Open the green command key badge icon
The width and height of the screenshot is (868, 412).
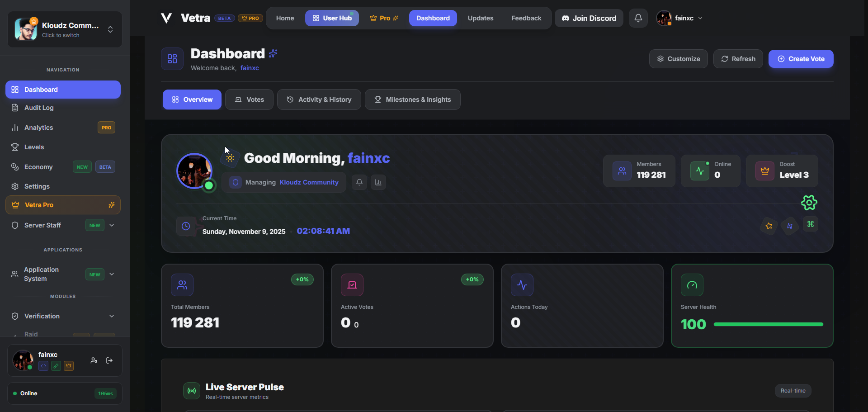(x=811, y=224)
